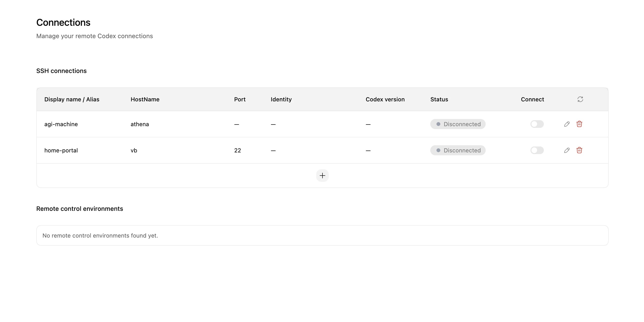The image size is (644, 322).
Task: Toggle connect switch for home-portal
Action: click(537, 150)
